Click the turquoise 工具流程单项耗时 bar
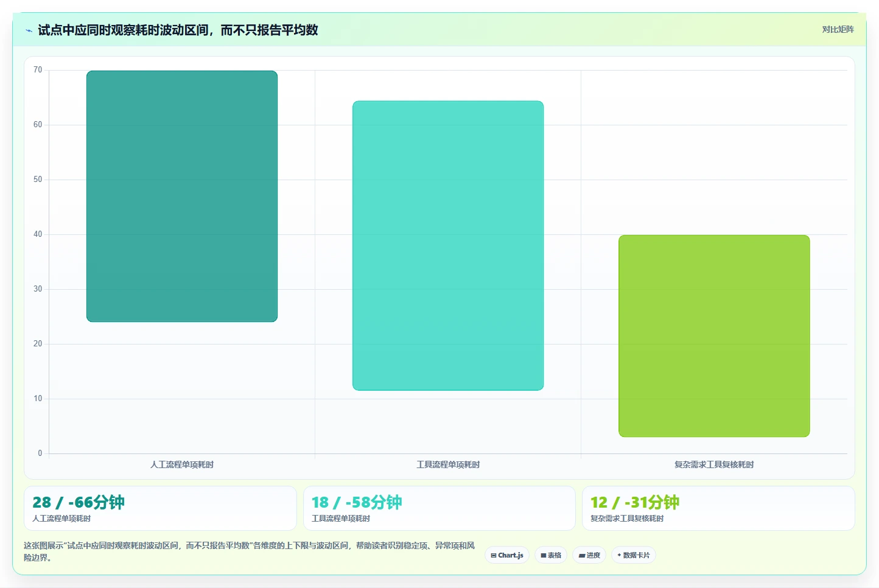This screenshot has width=879, height=588. pos(448,245)
